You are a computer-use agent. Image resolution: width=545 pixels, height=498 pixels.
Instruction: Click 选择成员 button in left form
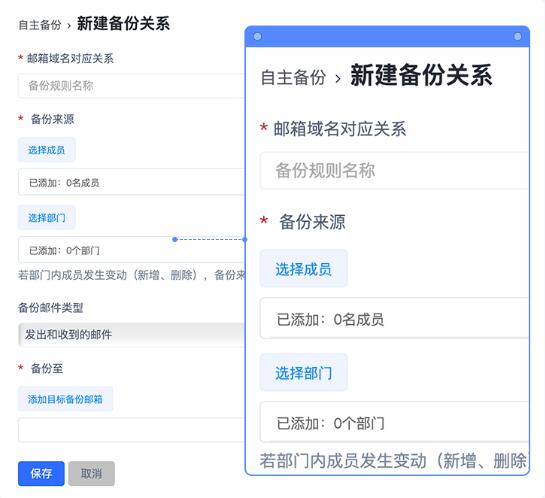coord(47,150)
